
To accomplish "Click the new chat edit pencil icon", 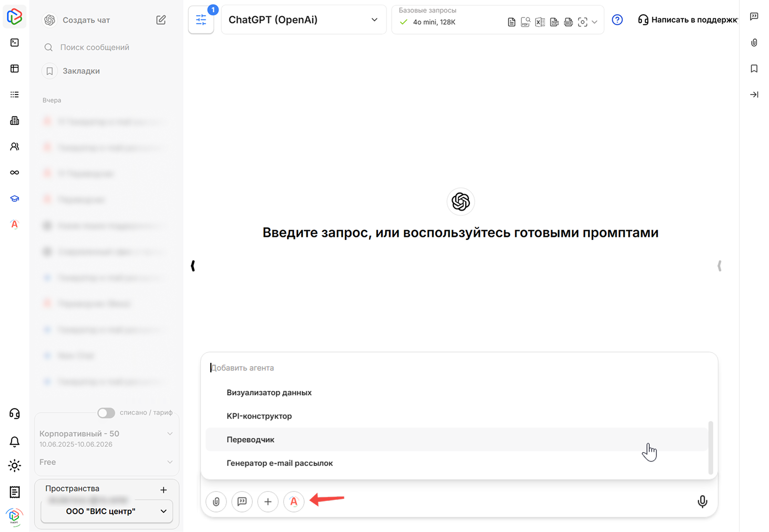I will [161, 20].
